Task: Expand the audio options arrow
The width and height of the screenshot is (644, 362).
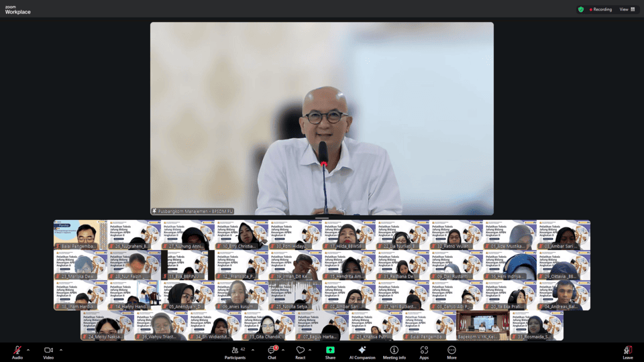Action: coord(28,349)
